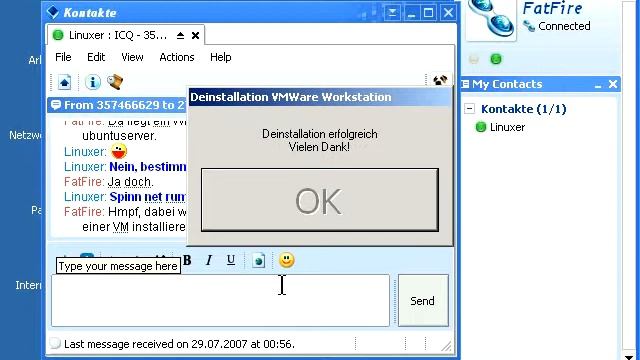Send the message with Send button
Screen dimensions: 640x360
pyautogui.click(x=423, y=300)
